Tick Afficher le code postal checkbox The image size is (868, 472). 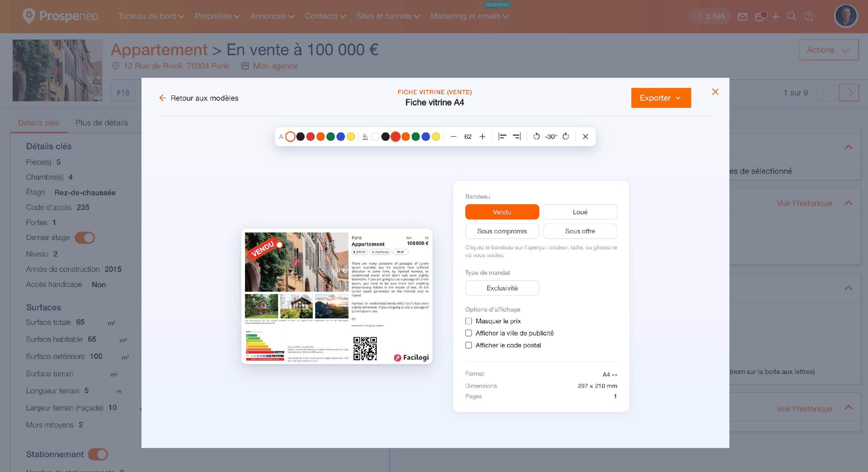point(468,345)
